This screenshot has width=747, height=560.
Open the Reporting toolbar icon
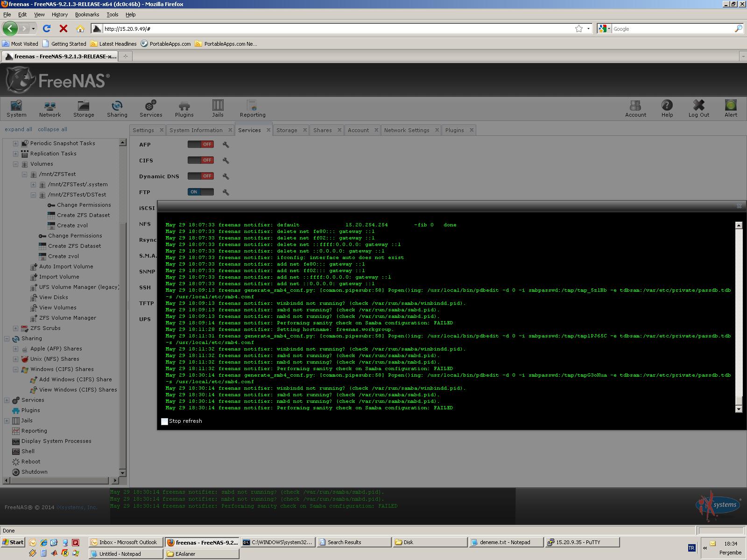tap(253, 108)
